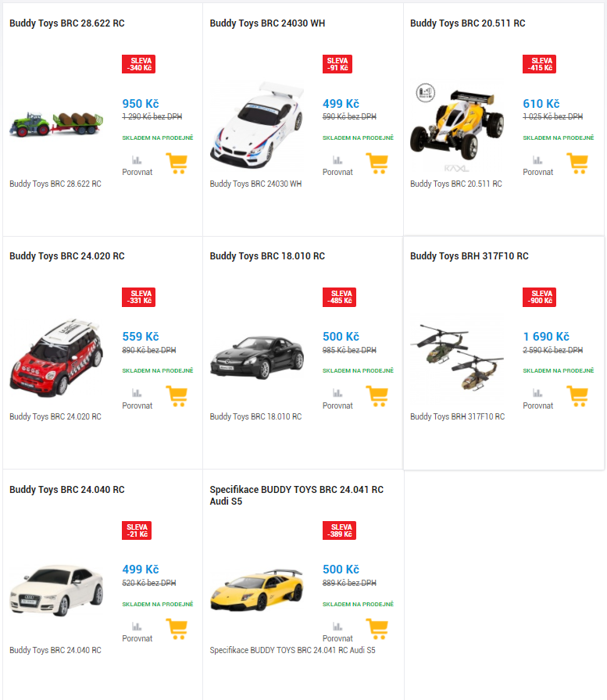607x700 pixels.
Task: Add Buddy Toys BRC 24030 WH to cart
Action: pos(377,163)
